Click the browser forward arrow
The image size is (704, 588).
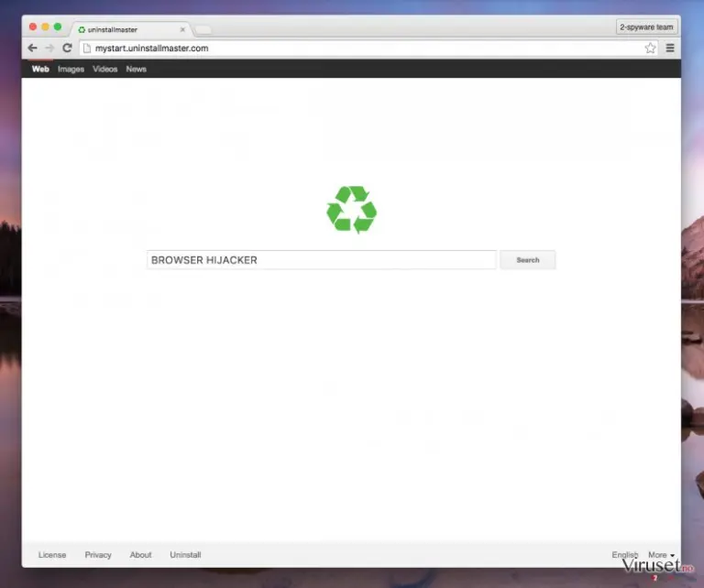click(x=49, y=48)
